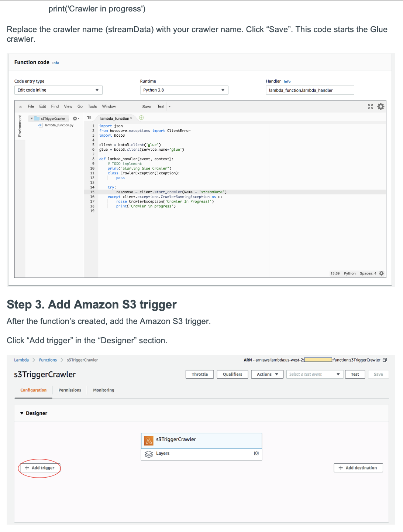Click the Functions breadcrumb link
The width and height of the screenshot is (403, 532).
coord(48,360)
